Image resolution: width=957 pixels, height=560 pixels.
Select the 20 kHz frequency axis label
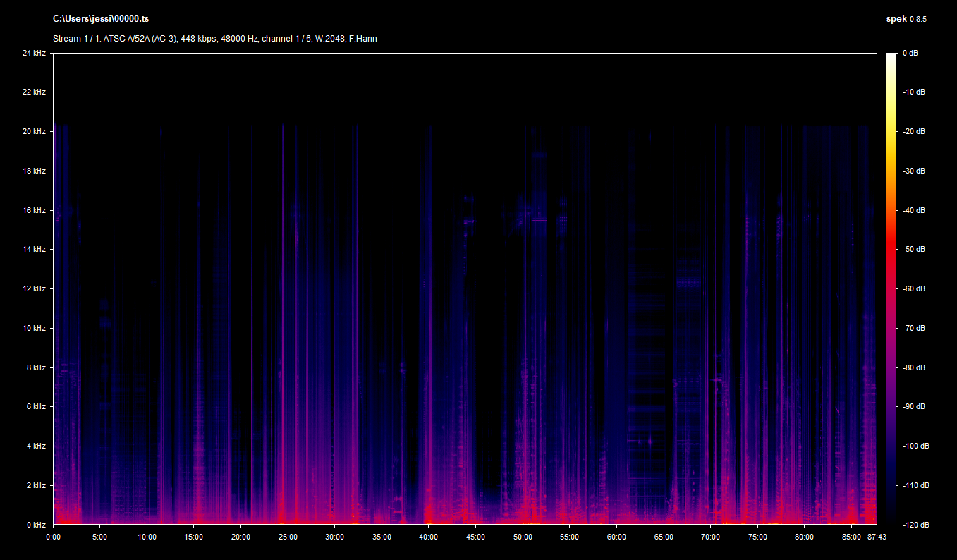(x=34, y=132)
